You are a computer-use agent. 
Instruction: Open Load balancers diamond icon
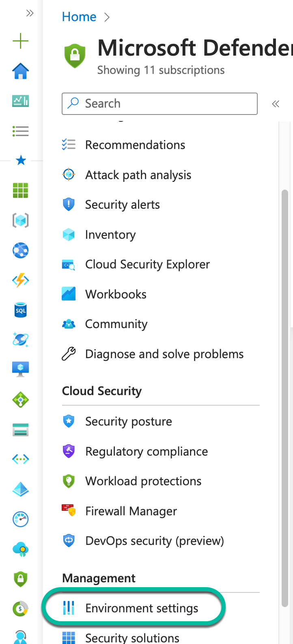21,400
